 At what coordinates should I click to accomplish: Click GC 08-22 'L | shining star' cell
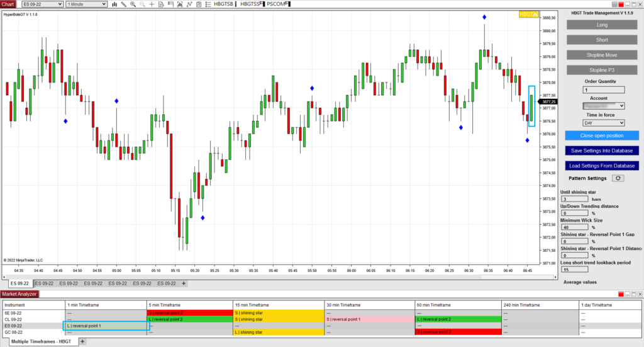coord(279,332)
